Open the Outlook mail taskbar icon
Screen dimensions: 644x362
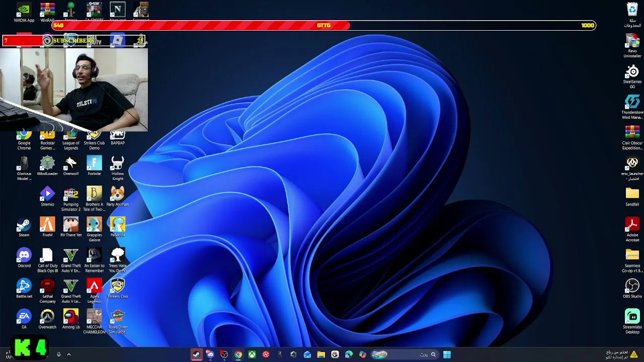(307, 354)
